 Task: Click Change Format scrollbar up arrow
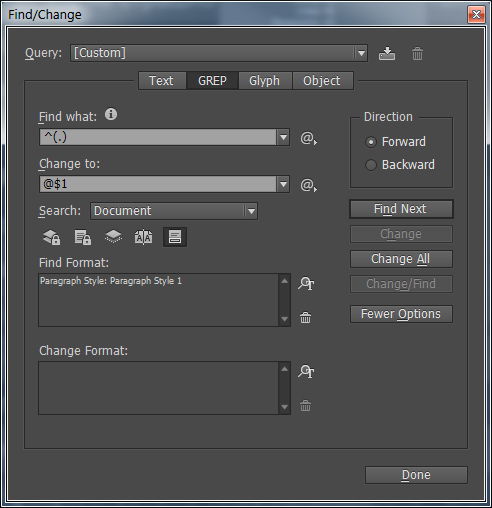point(284,369)
